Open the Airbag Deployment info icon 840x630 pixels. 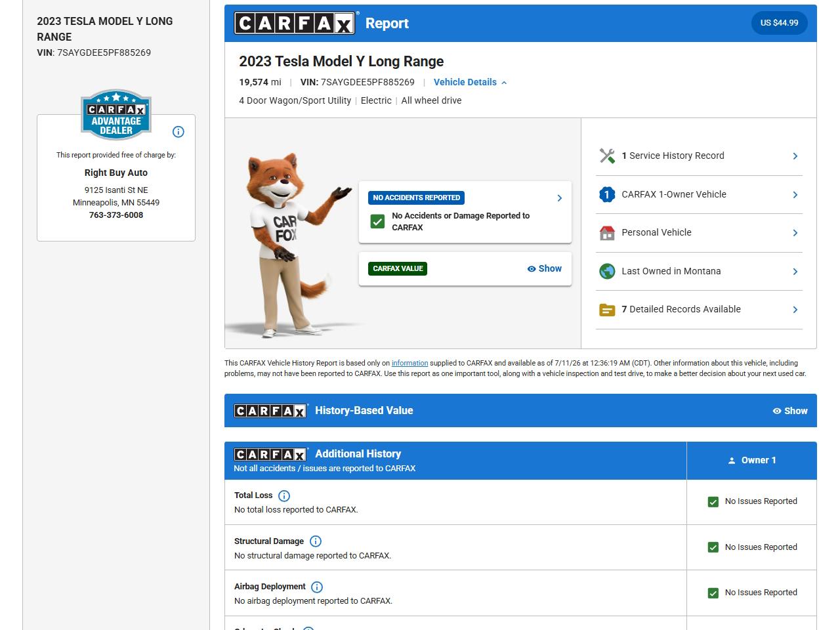317,587
